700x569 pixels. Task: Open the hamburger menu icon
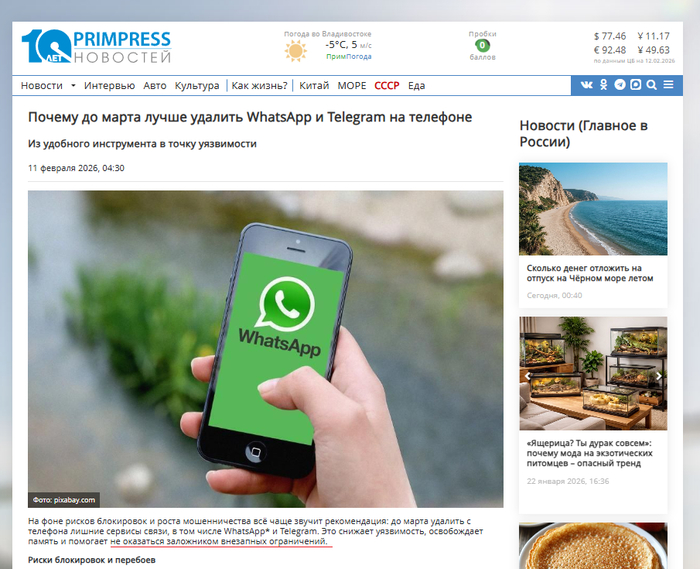point(668,84)
